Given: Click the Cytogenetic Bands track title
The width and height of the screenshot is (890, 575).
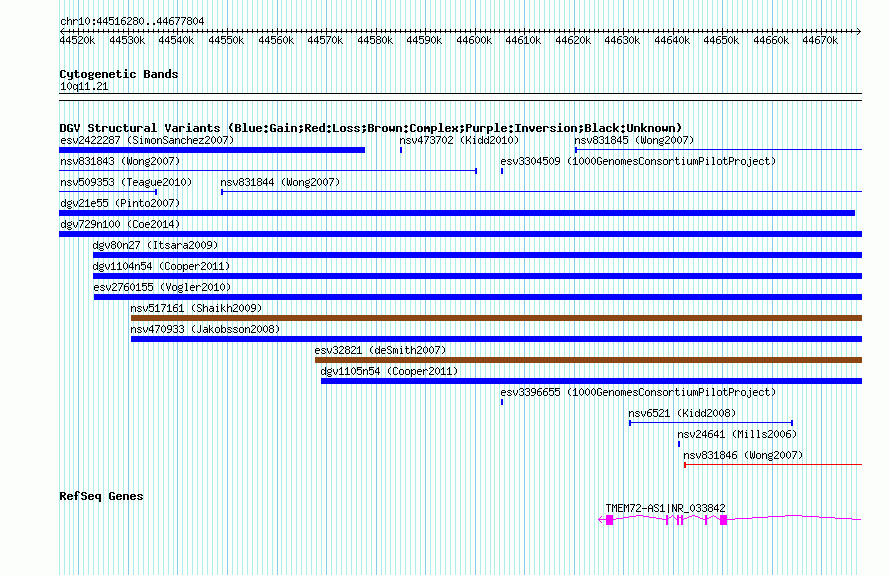Looking at the screenshot, I should 119,74.
